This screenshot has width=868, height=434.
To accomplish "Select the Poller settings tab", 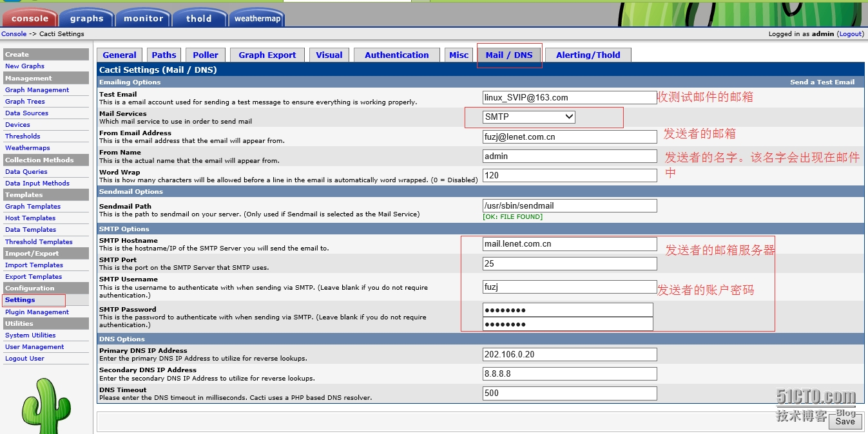I will (206, 55).
